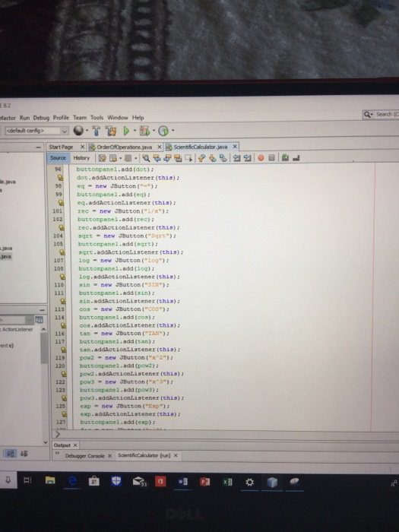Open dropdown arrow beside the Forward icon
Image resolution: width=399 pixels, height=532 pixels.
pos(120,158)
